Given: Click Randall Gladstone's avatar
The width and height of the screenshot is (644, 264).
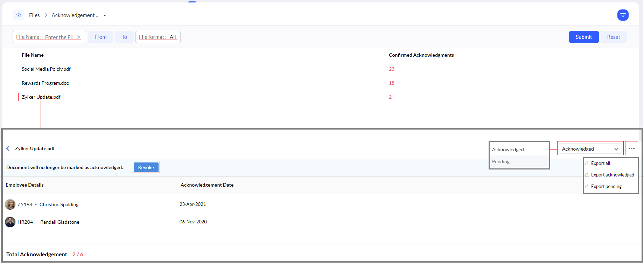Looking at the screenshot, I should 10,222.
